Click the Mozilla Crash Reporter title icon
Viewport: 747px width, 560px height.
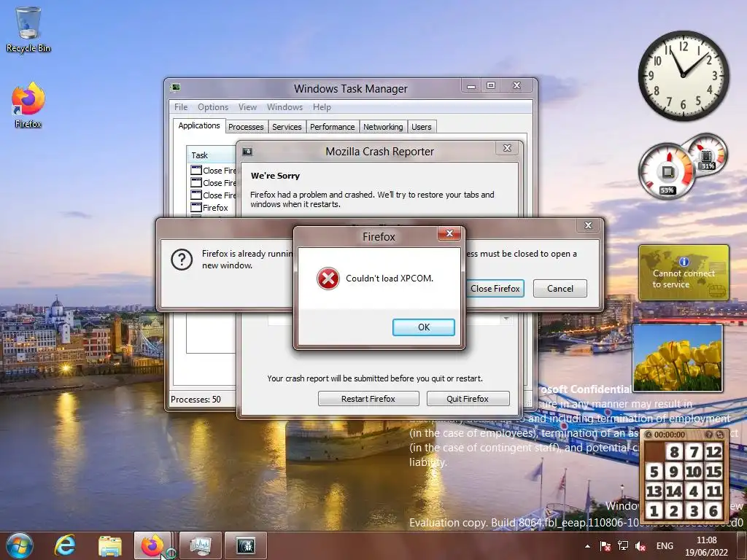click(x=247, y=152)
